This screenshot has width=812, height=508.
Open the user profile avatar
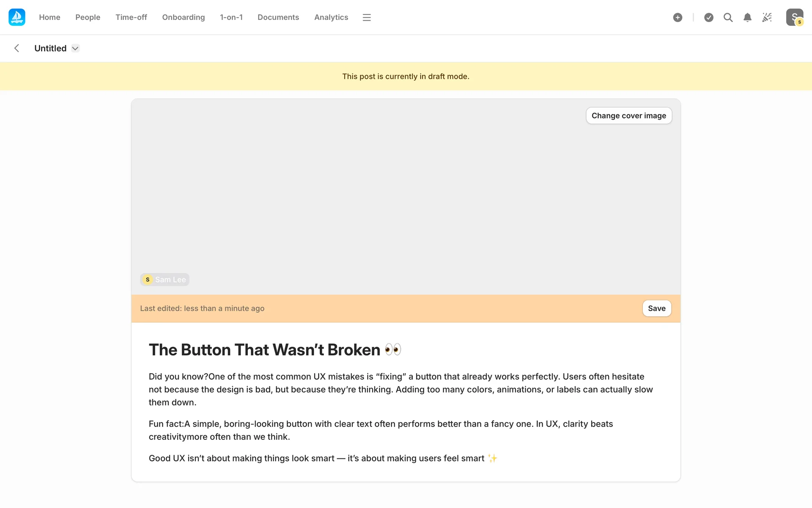click(794, 17)
